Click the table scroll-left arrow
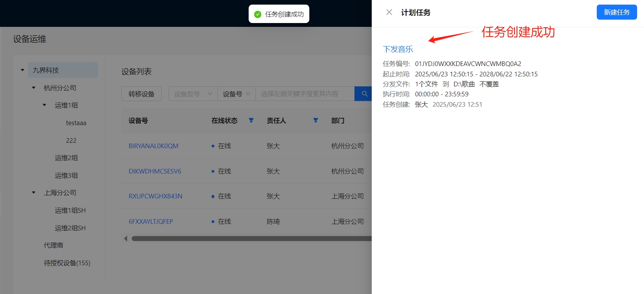The width and height of the screenshot is (644, 294). (x=126, y=239)
